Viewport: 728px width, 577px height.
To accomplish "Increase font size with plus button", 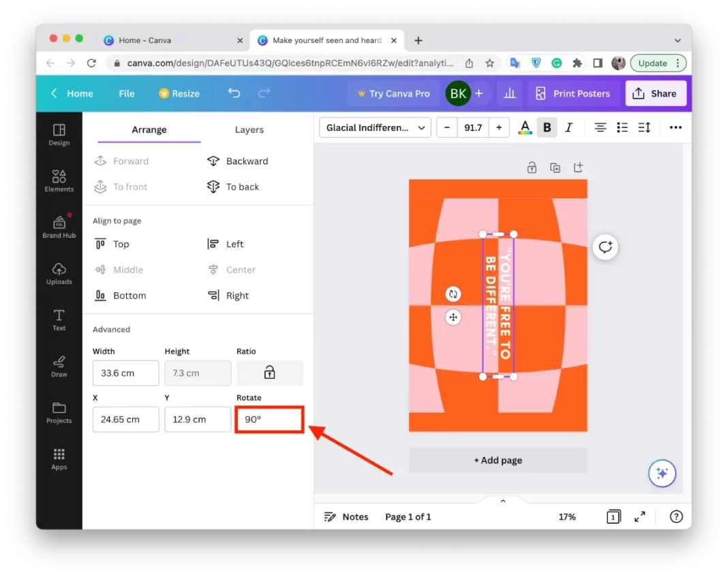I will (x=499, y=127).
